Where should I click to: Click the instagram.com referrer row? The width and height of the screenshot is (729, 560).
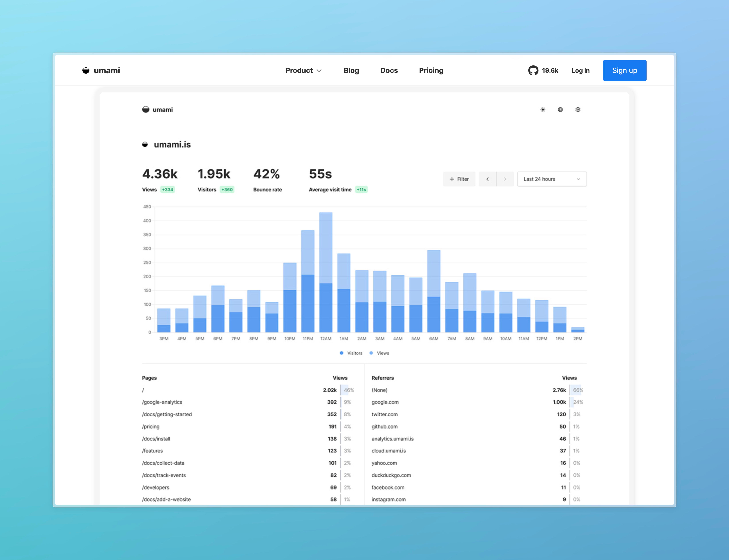478,499
